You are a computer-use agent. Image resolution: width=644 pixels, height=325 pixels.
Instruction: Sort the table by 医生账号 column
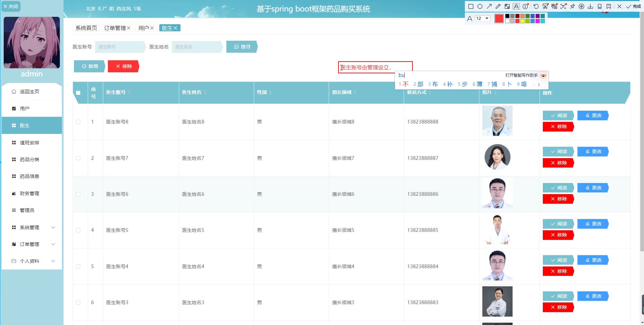pos(129,93)
